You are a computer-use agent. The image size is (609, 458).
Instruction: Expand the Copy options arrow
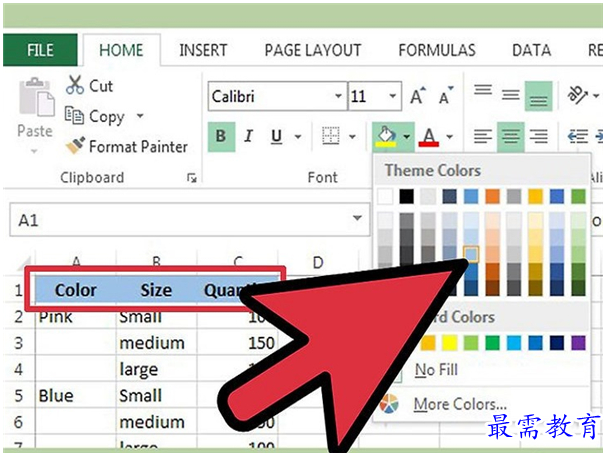[x=140, y=115]
